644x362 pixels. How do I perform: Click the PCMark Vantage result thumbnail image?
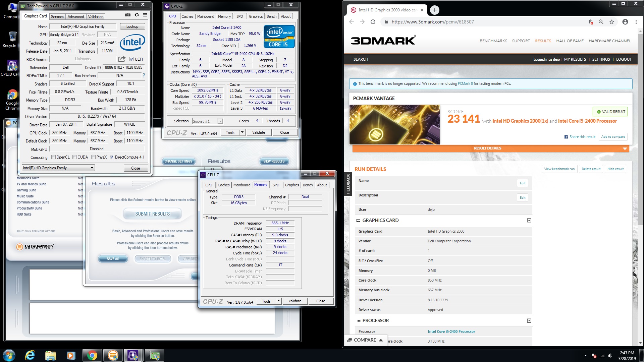click(395, 125)
